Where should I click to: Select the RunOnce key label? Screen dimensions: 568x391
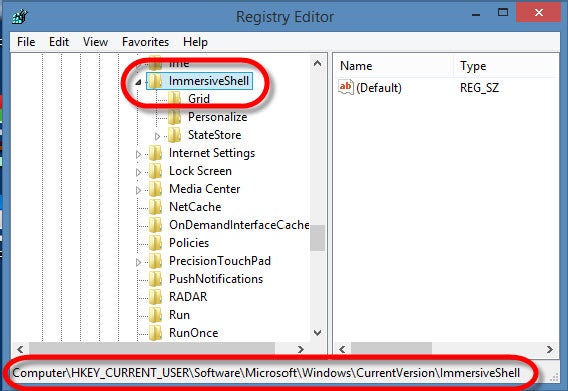tap(193, 333)
